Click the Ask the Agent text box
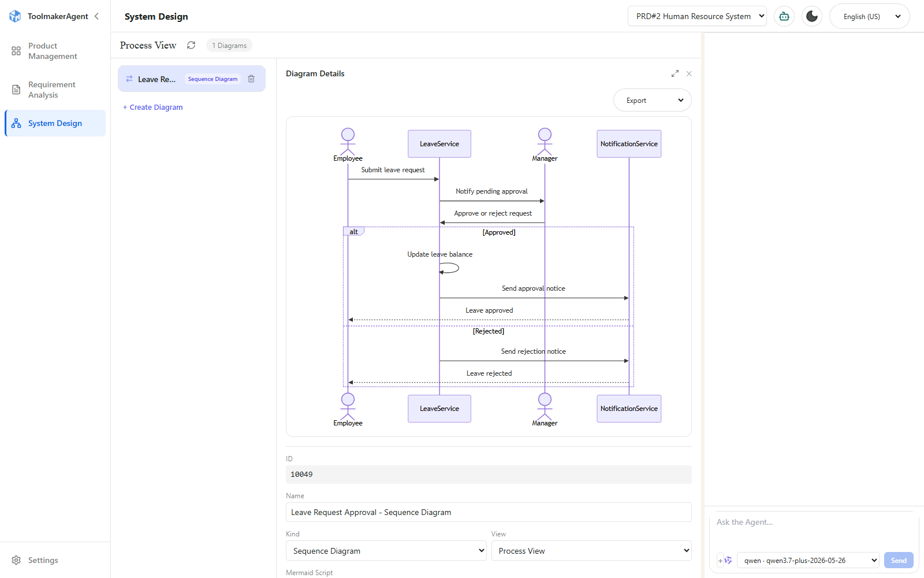The height and width of the screenshot is (578, 924). click(814, 531)
